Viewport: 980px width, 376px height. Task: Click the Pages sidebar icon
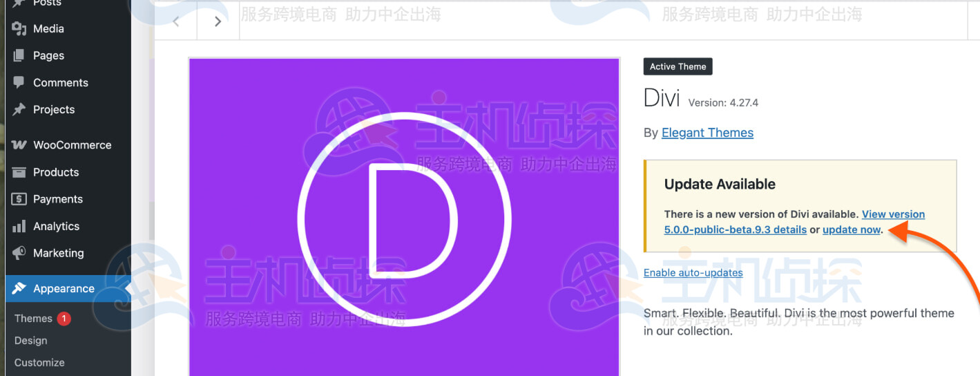[x=19, y=55]
